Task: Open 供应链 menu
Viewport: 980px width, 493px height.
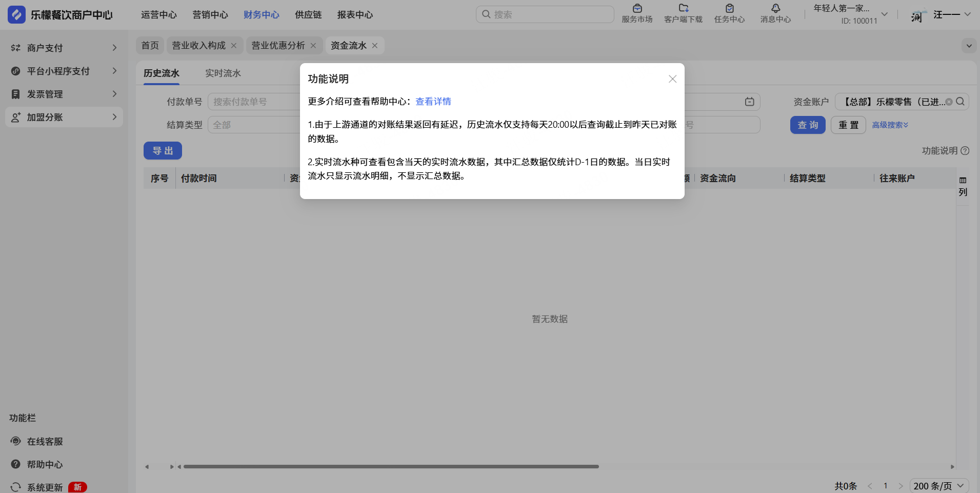Action: [308, 15]
